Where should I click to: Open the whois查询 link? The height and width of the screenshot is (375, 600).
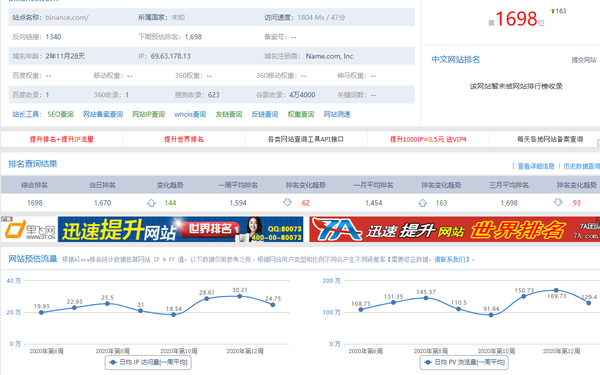coord(190,114)
